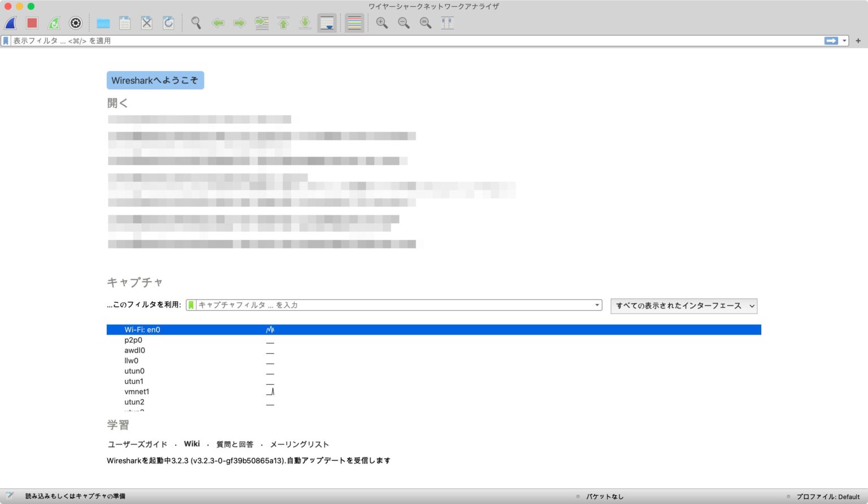
Task: Open display filter bookmark icon
Action: click(6, 41)
